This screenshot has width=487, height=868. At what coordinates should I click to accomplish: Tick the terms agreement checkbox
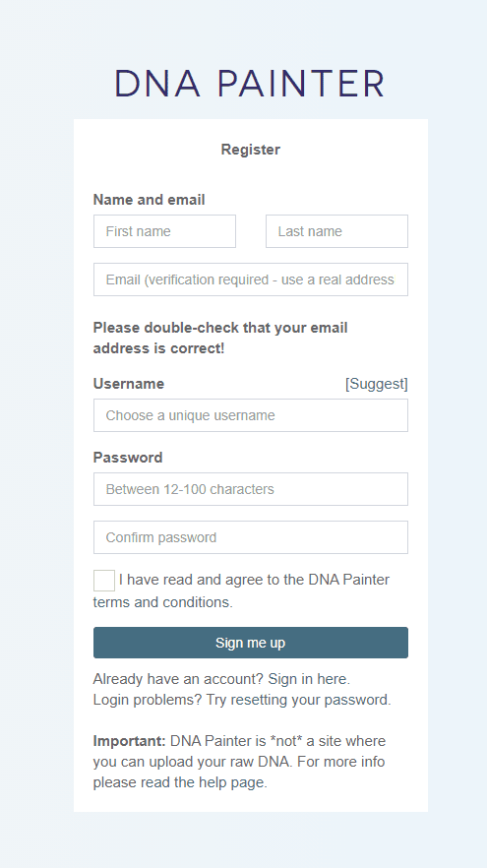tap(104, 581)
